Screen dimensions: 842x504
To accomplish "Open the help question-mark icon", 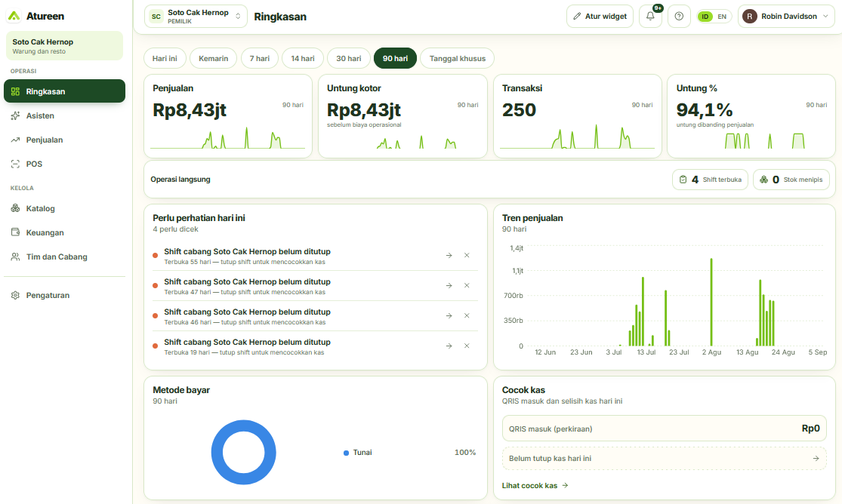I will [679, 16].
